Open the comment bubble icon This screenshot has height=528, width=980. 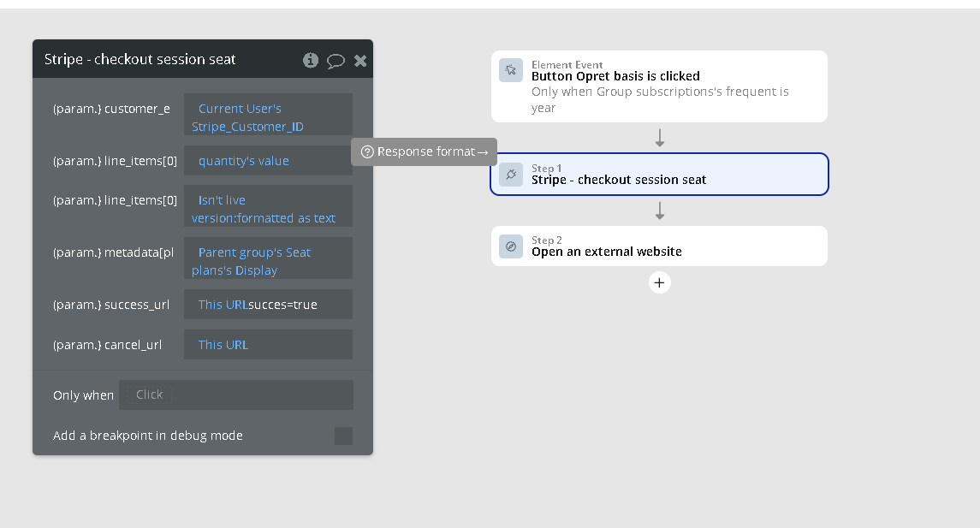(x=336, y=60)
